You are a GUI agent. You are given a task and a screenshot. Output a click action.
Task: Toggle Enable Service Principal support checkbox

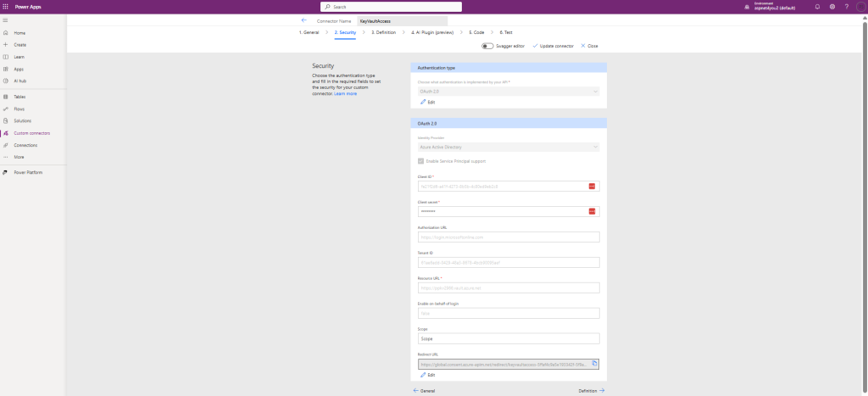point(420,161)
